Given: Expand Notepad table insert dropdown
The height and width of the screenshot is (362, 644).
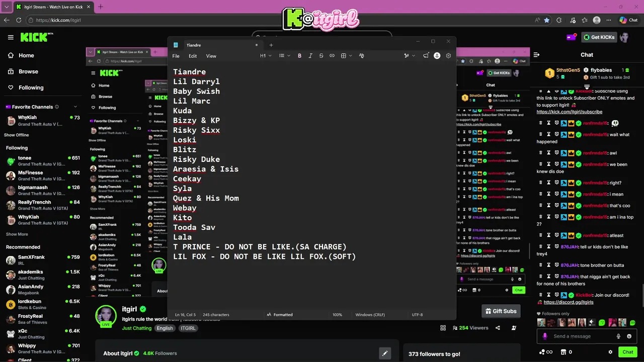Looking at the screenshot, I should (x=347, y=56).
